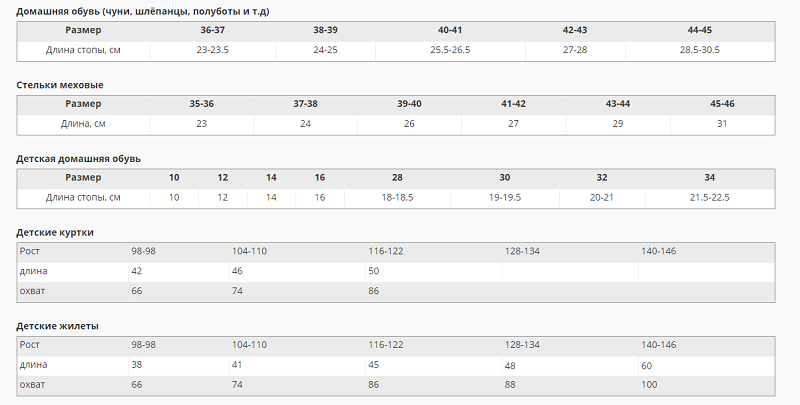Image resolution: width=800 pixels, height=405 pixels.
Task: Click the insole length cell 31
Action: point(722,124)
